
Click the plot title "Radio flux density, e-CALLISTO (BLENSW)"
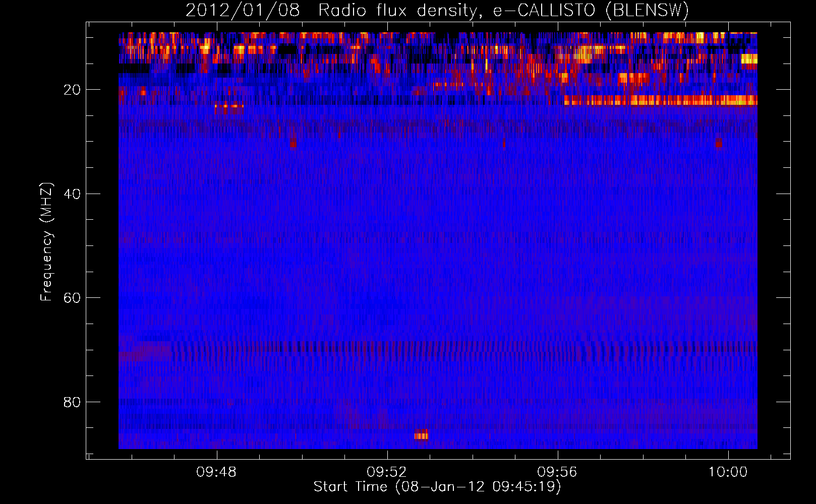coord(503,10)
